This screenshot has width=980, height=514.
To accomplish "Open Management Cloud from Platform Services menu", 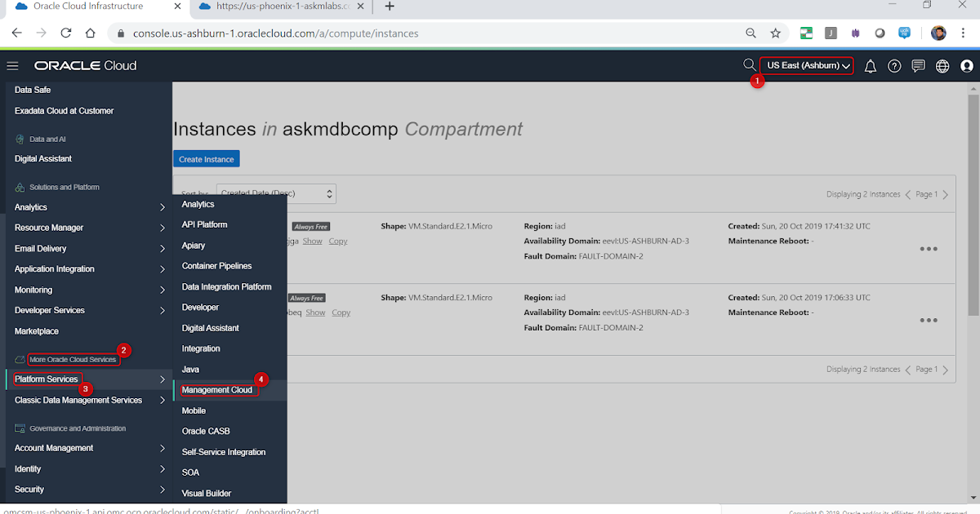I will click(217, 390).
